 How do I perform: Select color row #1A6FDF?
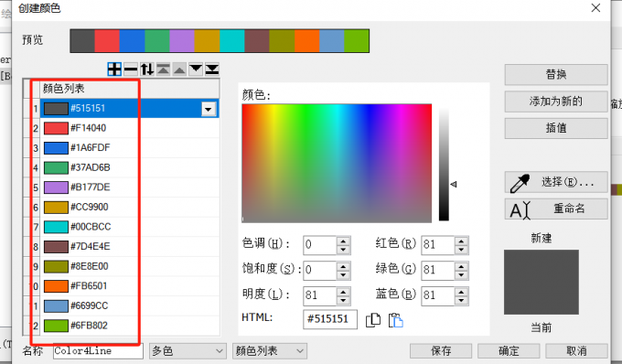[129, 148]
